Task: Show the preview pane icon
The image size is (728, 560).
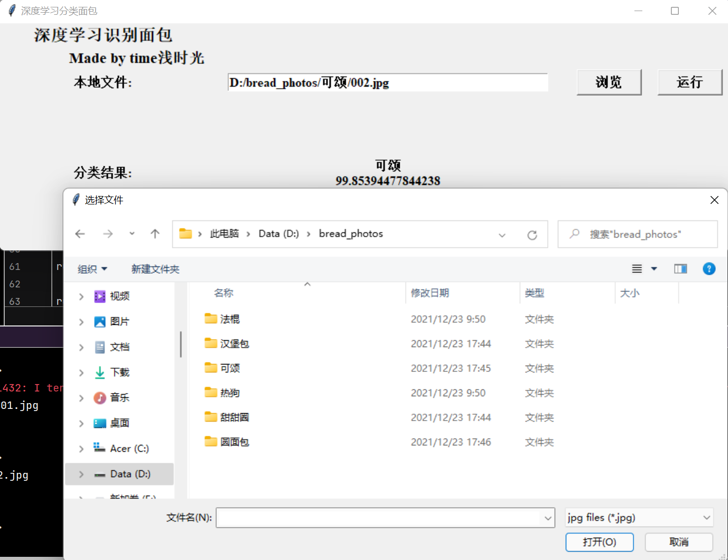Action: tap(680, 269)
